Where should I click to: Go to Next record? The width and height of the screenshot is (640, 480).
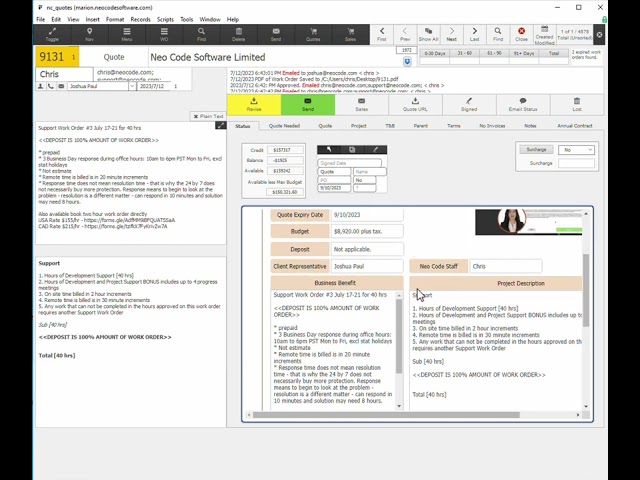click(x=451, y=34)
